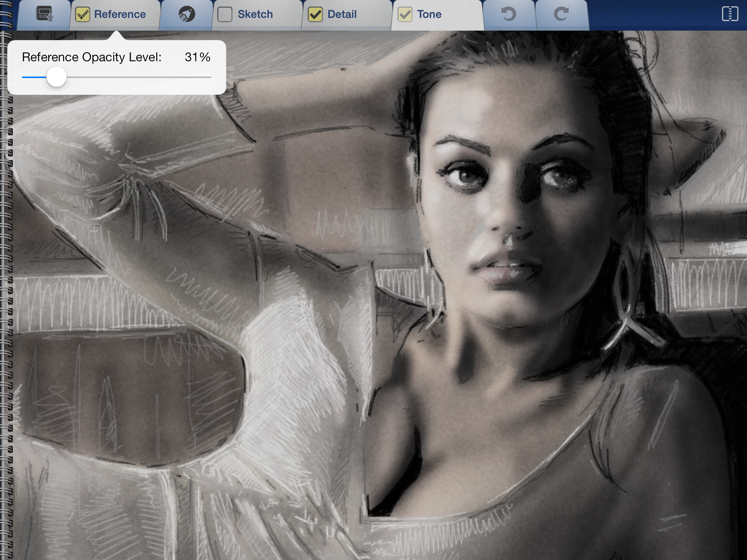Image resolution: width=747 pixels, height=560 pixels.
Task: Switch to the Sketch tab
Action: (x=258, y=15)
